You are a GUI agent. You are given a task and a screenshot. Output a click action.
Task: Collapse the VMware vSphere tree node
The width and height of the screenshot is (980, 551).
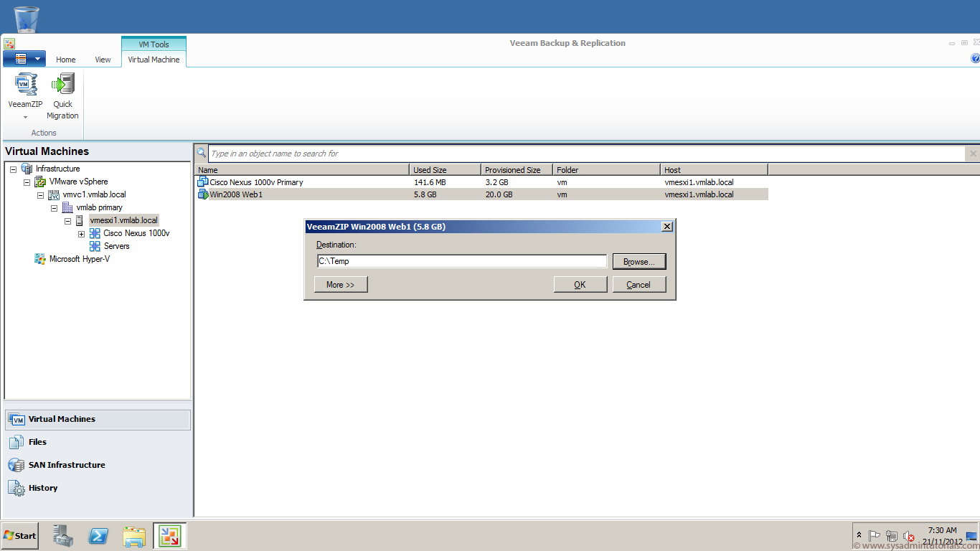click(x=27, y=182)
